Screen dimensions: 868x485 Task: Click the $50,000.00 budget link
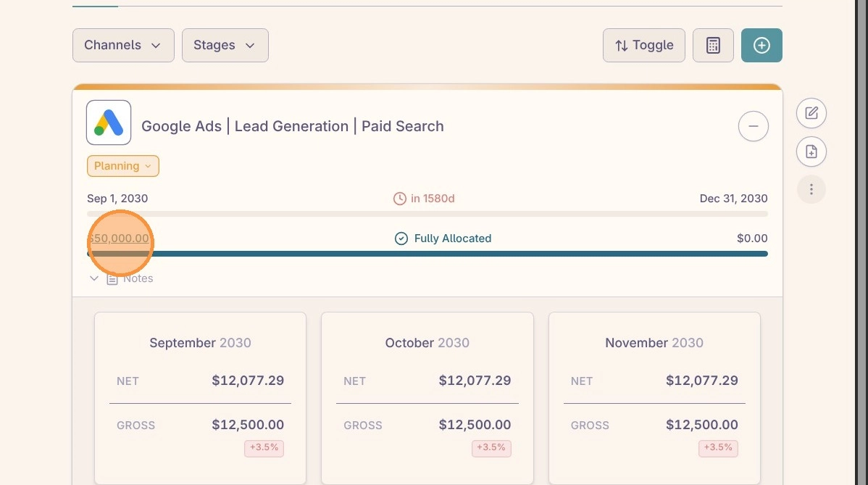(119, 239)
